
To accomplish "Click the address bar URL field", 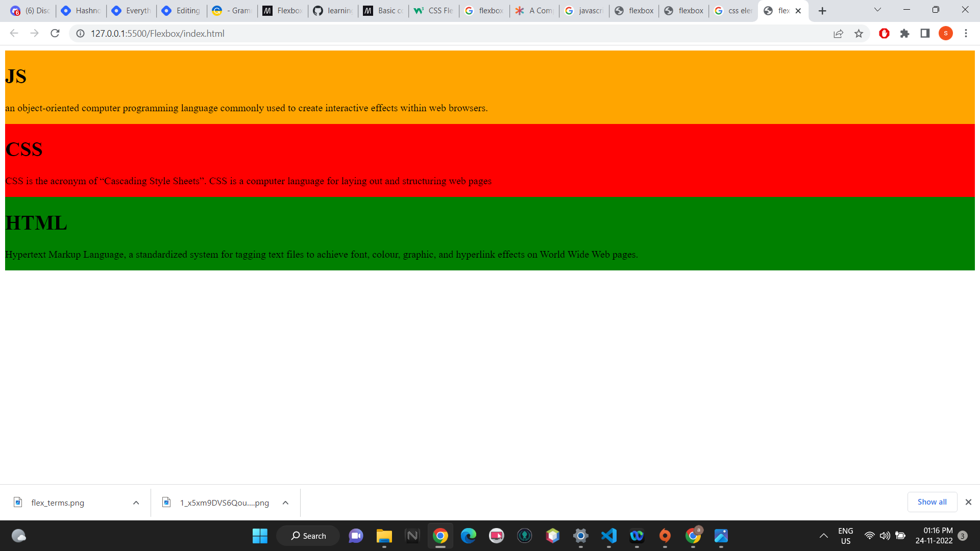I will pyautogui.click(x=454, y=34).
